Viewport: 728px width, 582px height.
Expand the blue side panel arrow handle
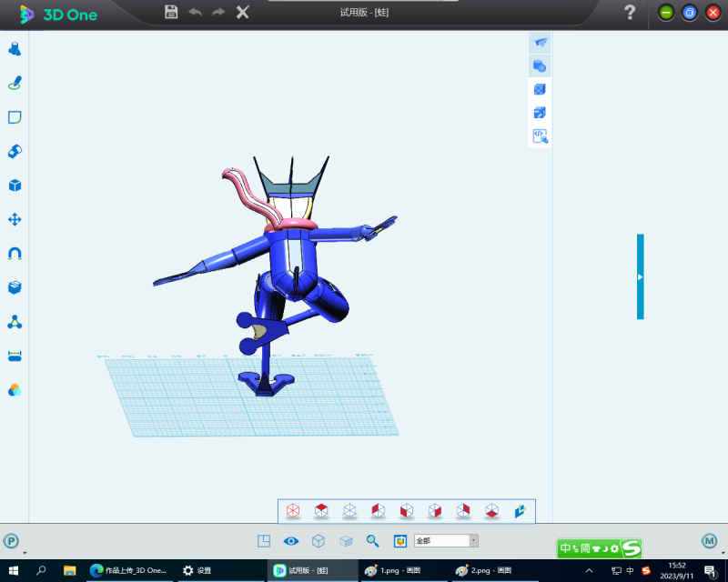tap(641, 276)
